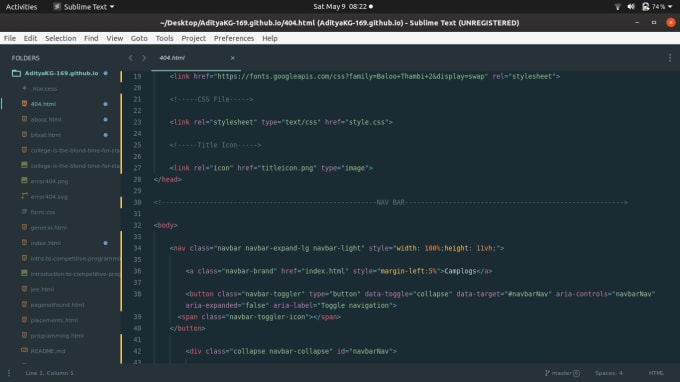
Task: Jump back with the left arrow
Action: (x=131, y=58)
